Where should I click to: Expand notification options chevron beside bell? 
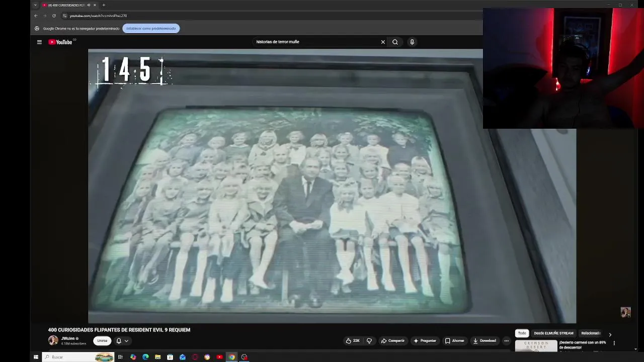(x=126, y=341)
